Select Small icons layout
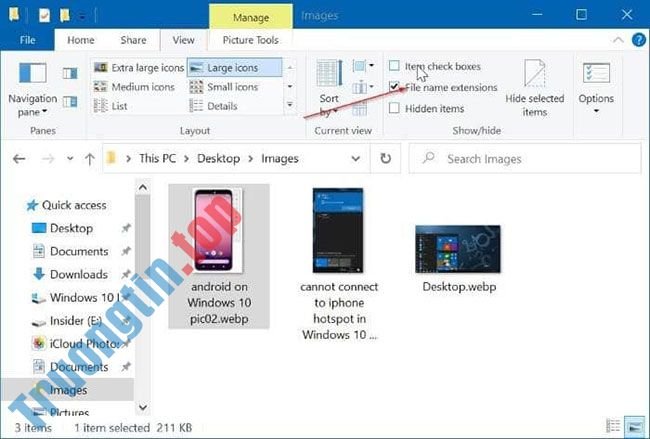The width and height of the screenshot is (650, 439). tap(224, 87)
